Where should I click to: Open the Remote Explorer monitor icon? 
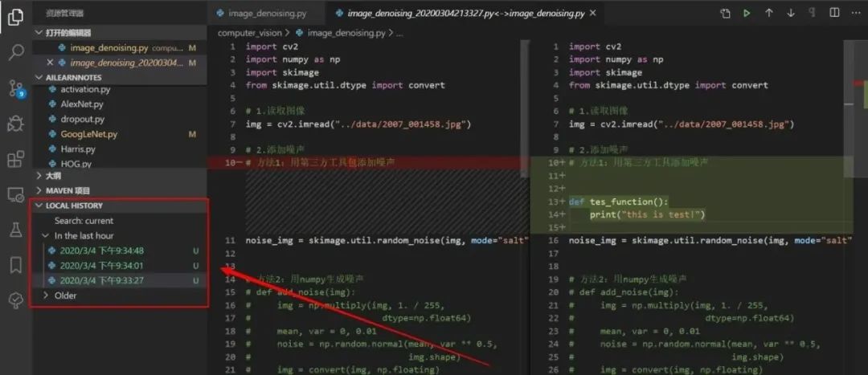click(x=16, y=194)
